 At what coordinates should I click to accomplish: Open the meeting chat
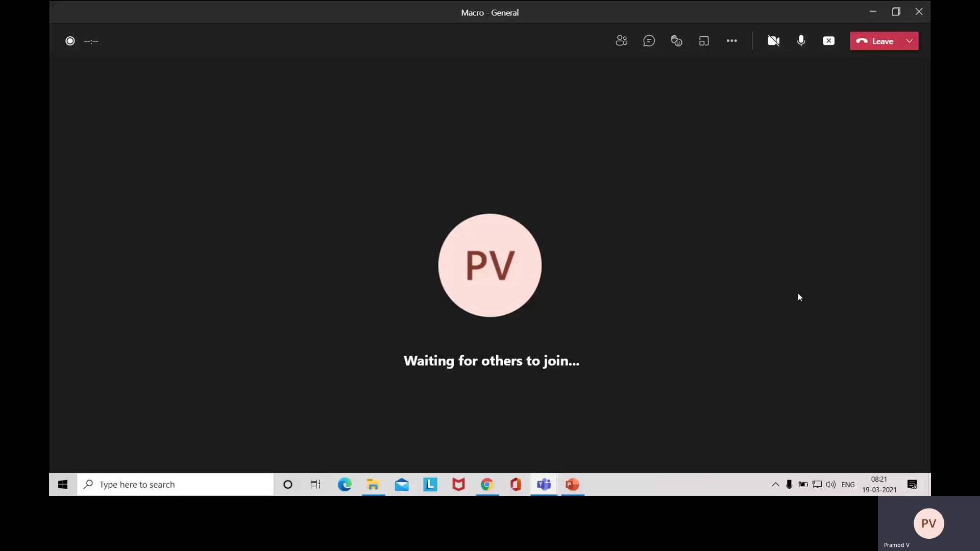[649, 41]
